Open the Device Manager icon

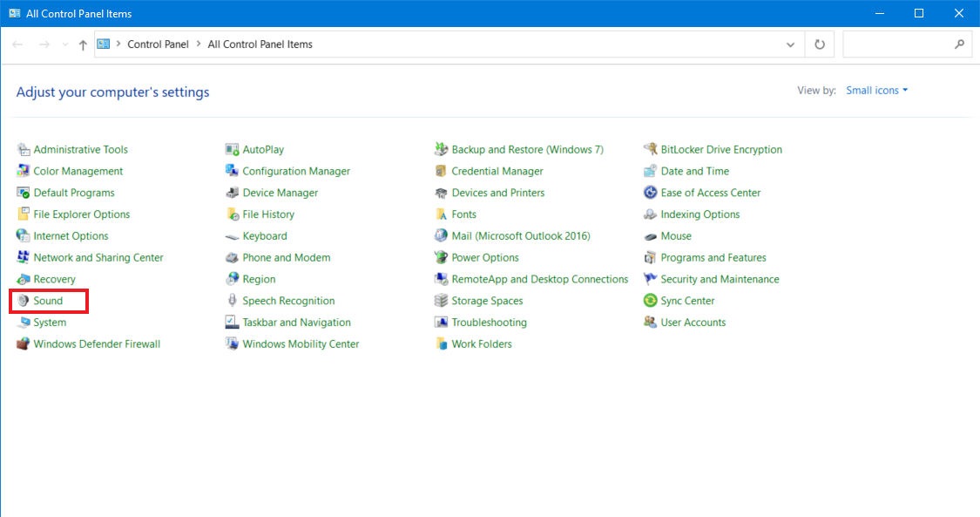click(x=232, y=193)
